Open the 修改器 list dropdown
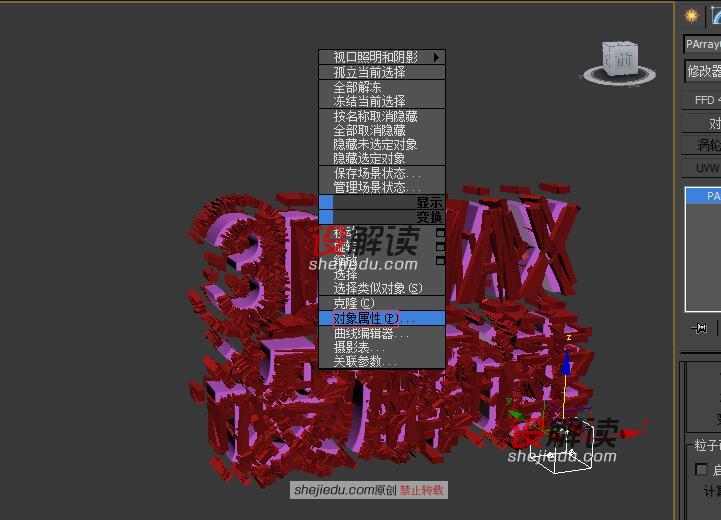 [x=703, y=71]
